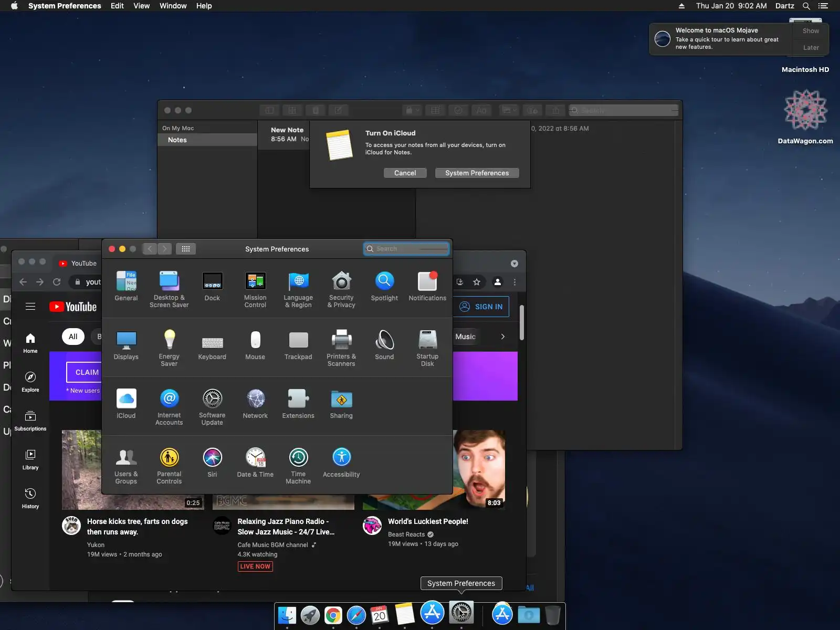Click System Preferences button in iCloud dialog
840x630 pixels.
click(477, 173)
